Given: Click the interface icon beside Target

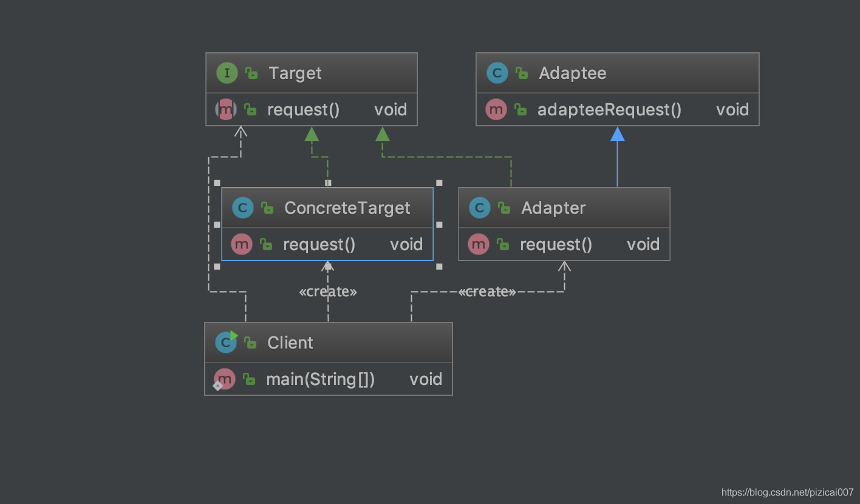Looking at the screenshot, I should 227,73.
